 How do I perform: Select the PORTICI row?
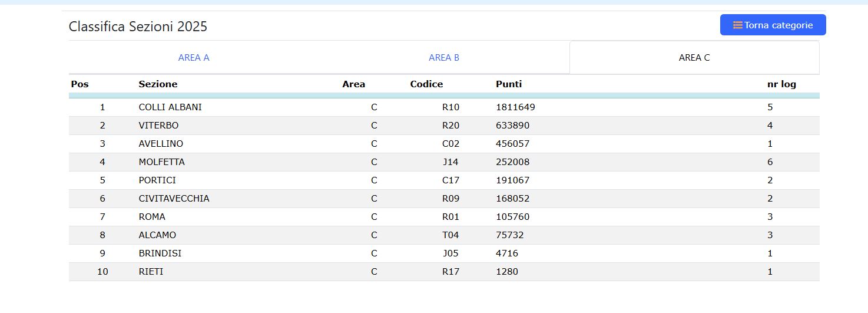[444, 180]
